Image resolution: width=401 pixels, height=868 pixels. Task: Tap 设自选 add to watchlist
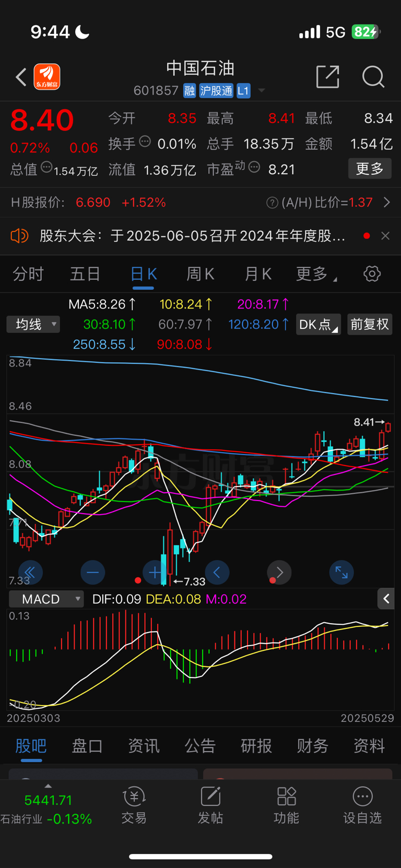click(362, 805)
